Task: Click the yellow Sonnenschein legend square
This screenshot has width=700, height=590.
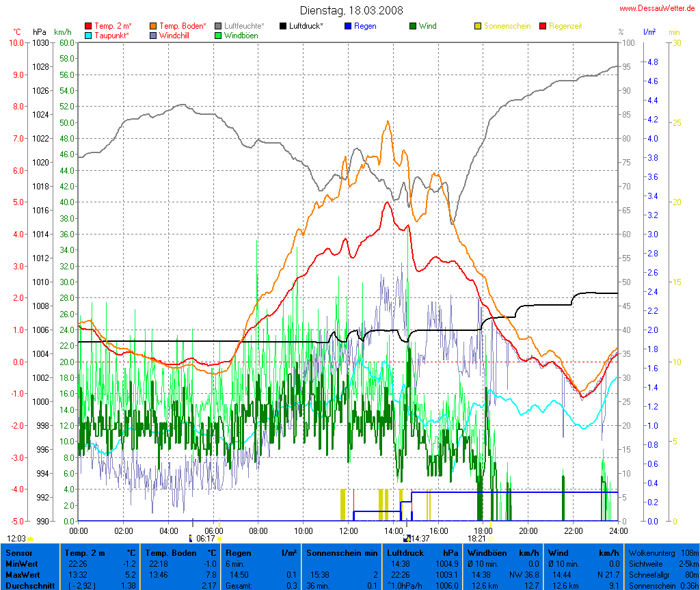Action: point(478,26)
